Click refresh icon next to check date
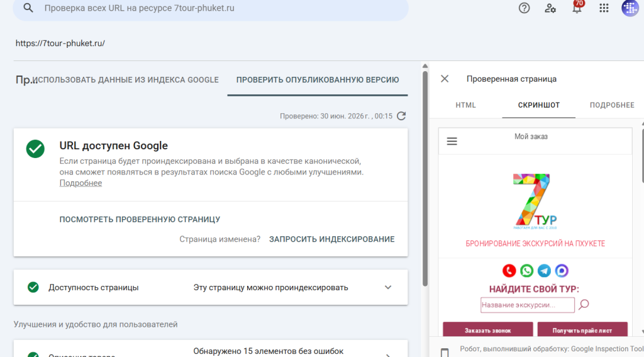The image size is (644, 357). click(x=401, y=116)
